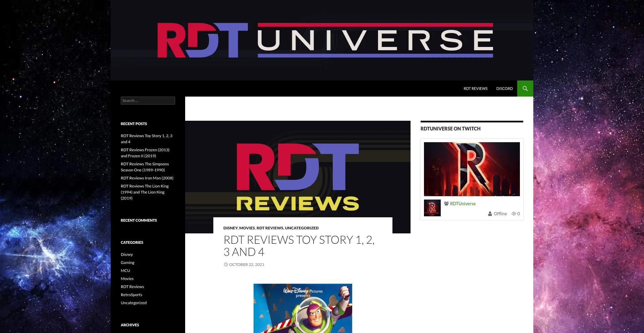Click the Recent Comments heading

pyautogui.click(x=139, y=220)
